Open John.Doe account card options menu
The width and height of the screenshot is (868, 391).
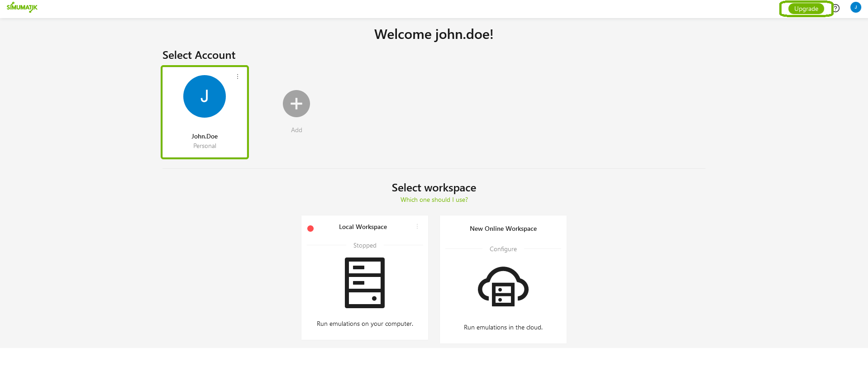(x=238, y=76)
